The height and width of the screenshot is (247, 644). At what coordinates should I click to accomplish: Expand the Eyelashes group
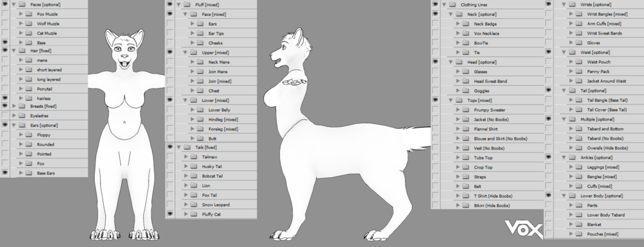[13, 116]
